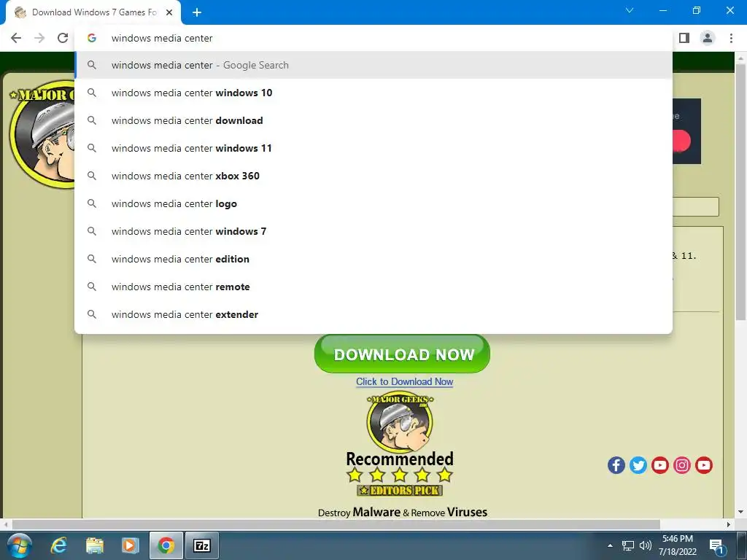Click the volume speaker tray icon
Screen dimensions: 747x560
(x=646, y=545)
